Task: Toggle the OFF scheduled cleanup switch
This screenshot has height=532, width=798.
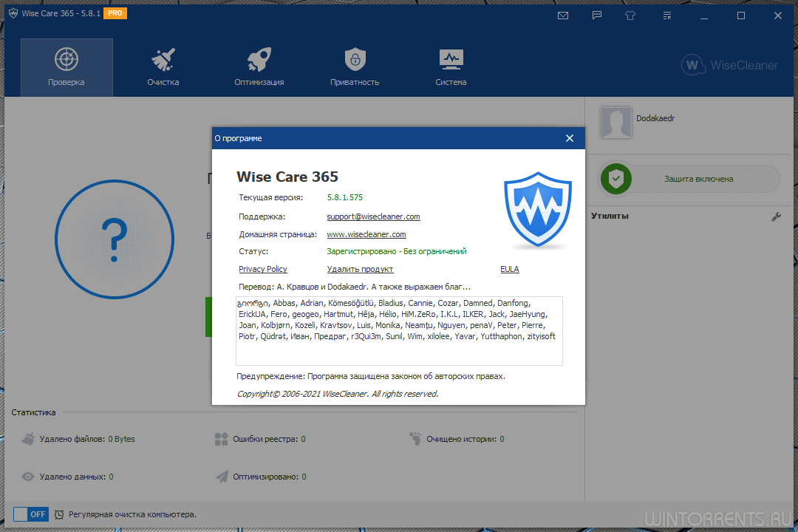Action: tap(30, 514)
